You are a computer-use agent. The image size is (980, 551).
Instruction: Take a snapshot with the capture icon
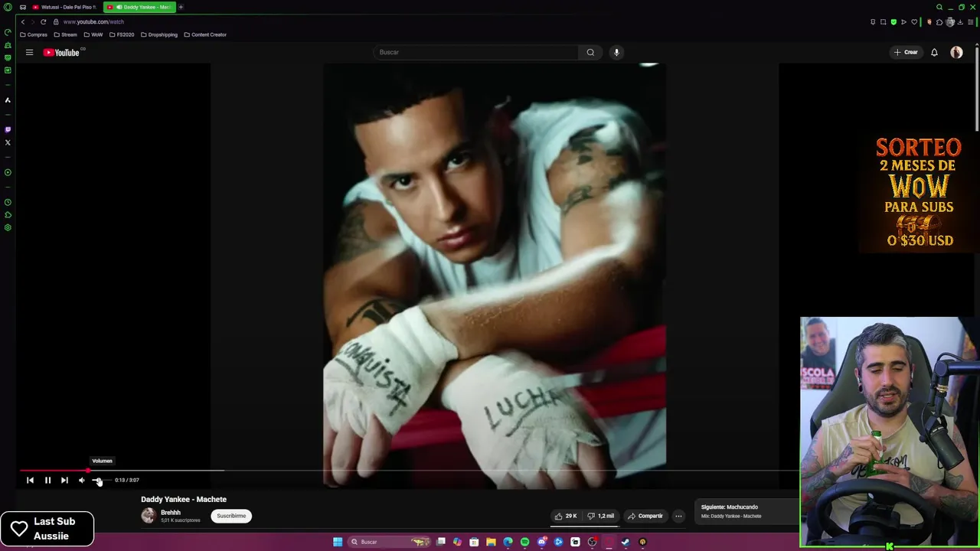click(883, 22)
